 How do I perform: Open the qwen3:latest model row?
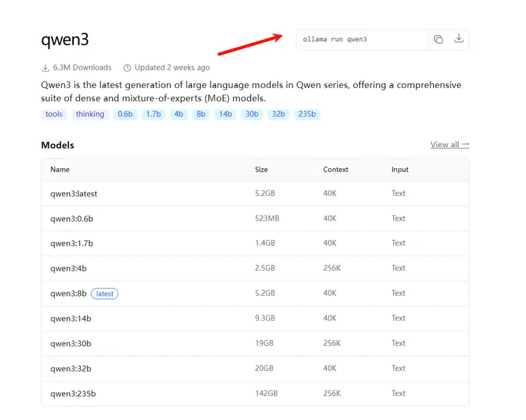255,193
